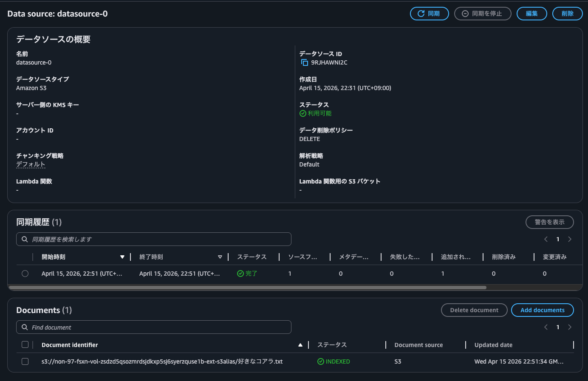Screen dimensions: 588x381
Task: Click the sync history horizontal scrollbar
Action: (247, 288)
